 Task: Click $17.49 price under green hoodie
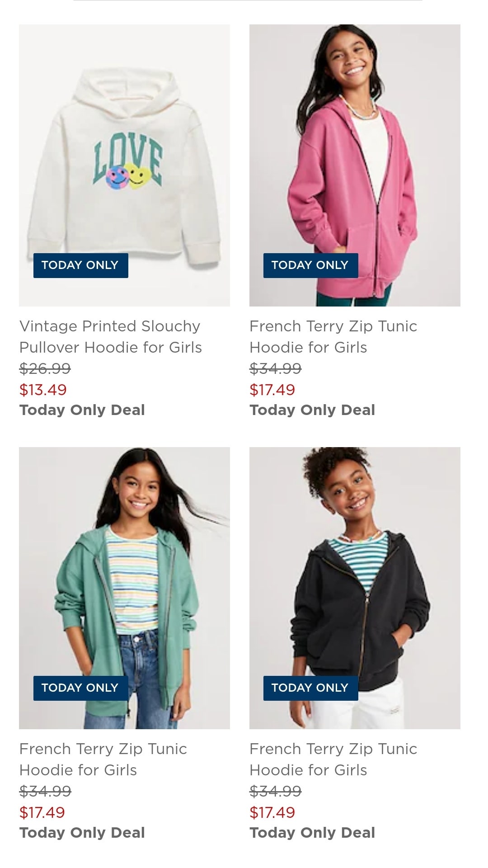[42, 812]
